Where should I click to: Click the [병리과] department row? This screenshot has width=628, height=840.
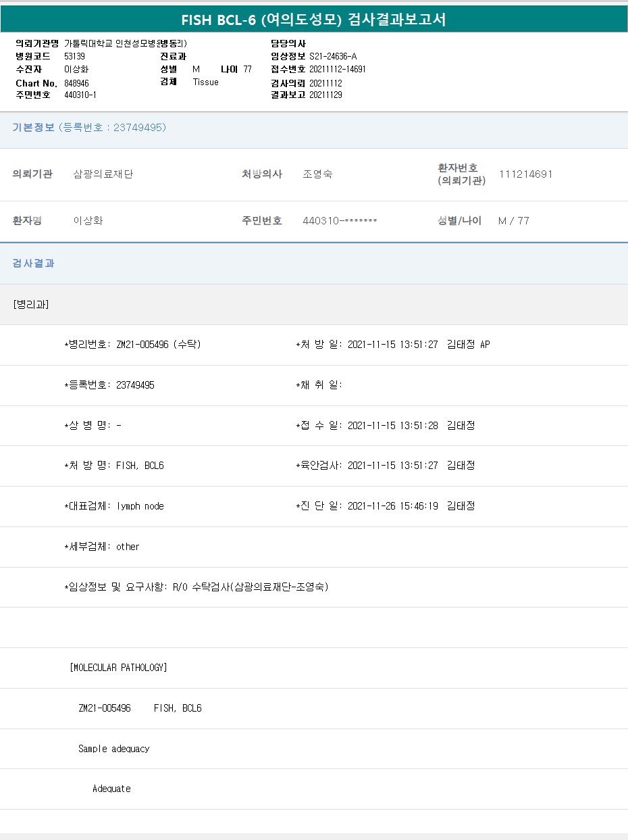pos(31,304)
